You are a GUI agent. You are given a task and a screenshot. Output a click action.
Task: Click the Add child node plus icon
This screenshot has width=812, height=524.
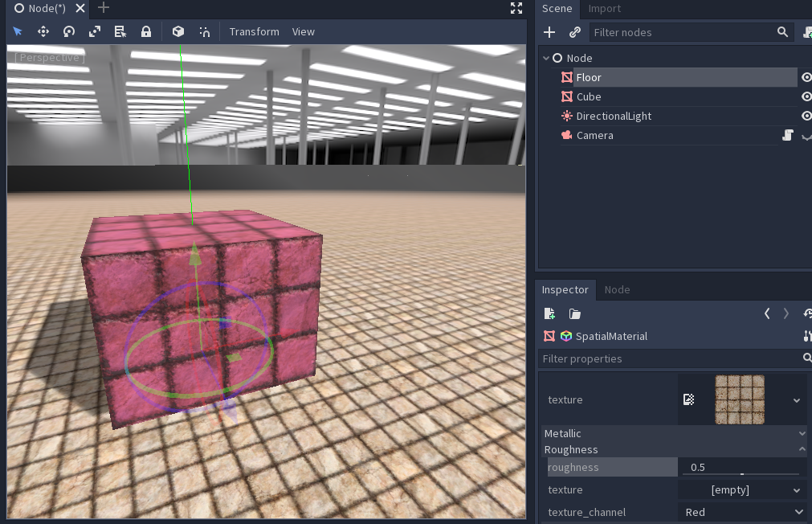coord(549,32)
